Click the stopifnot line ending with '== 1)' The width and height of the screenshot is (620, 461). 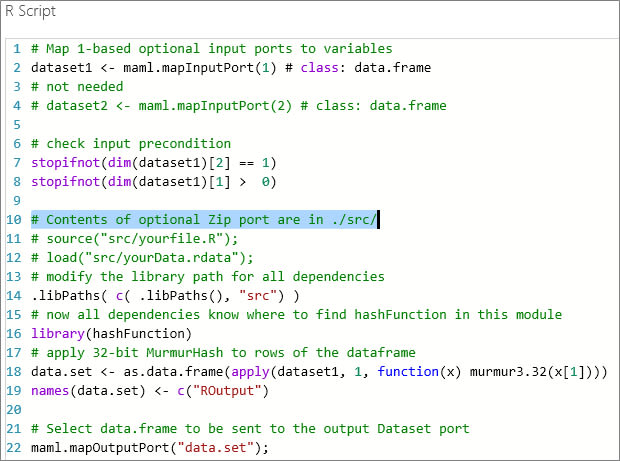pyautogui.click(x=153, y=162)
